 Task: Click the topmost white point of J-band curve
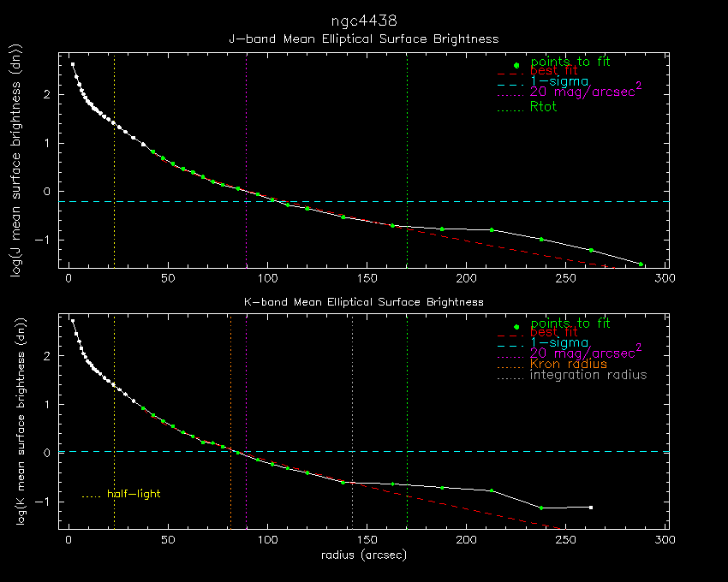(x=73, y=64)
